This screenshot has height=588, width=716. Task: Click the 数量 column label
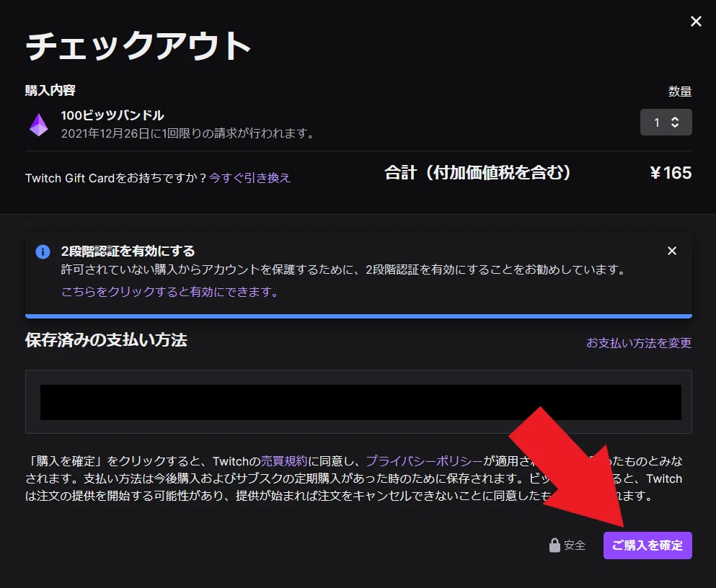pos(680,92)
